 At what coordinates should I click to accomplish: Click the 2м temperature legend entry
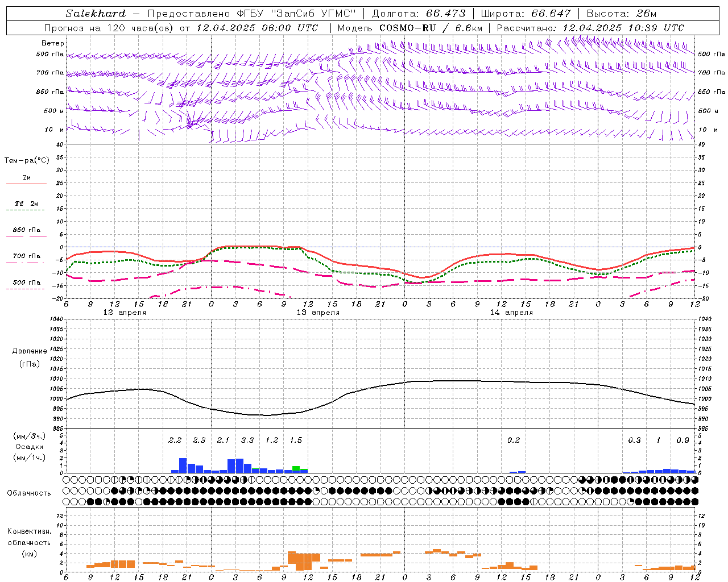pyautogui.click(x=27, y=178)
